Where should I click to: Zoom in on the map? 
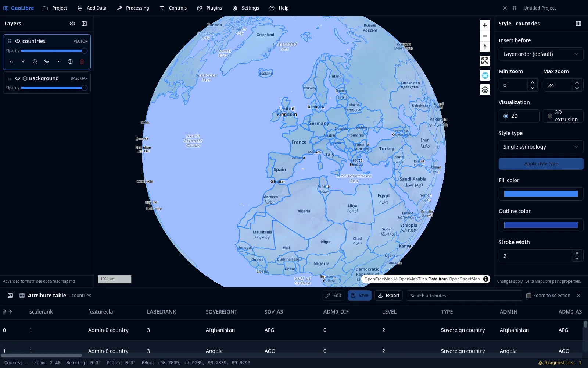[x=485, y=25]
